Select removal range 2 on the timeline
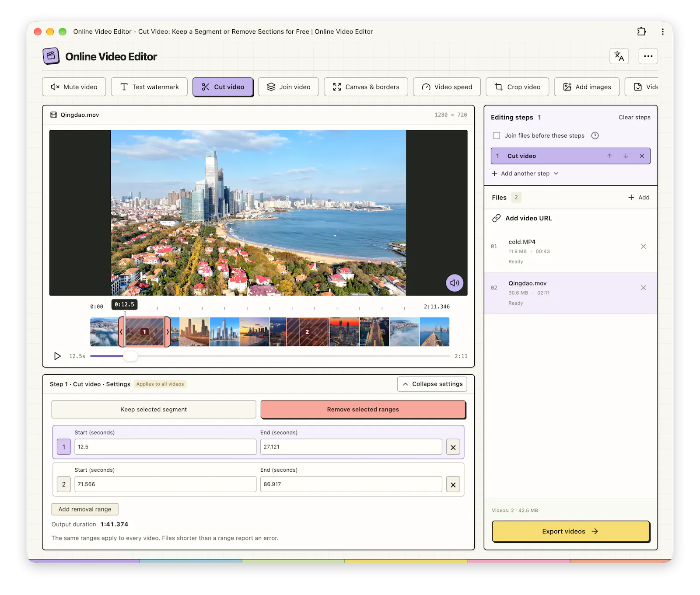This screenshot has width=700, height=595. [307, 332]
